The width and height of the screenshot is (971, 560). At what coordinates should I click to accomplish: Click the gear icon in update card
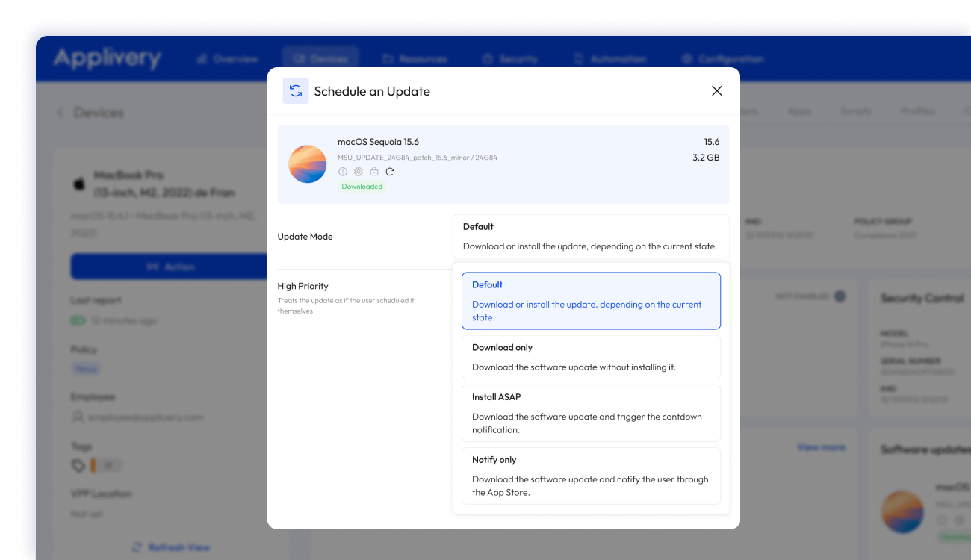[359, 172]
